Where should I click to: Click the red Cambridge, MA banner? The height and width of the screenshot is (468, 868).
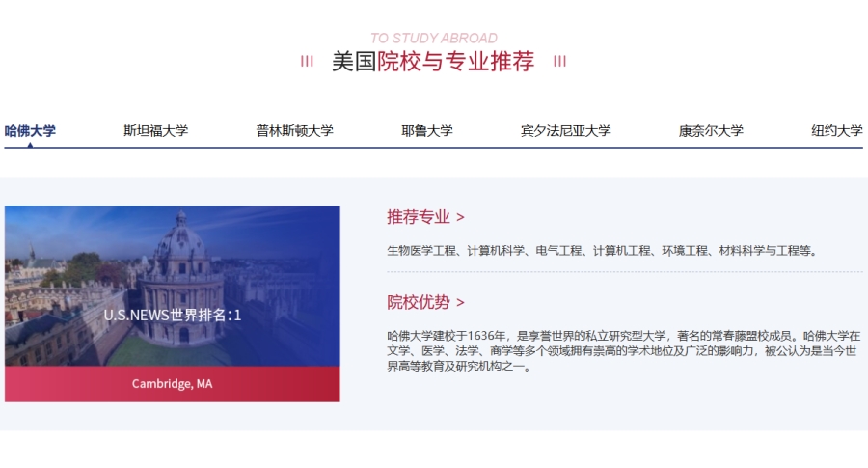(172, 384)
